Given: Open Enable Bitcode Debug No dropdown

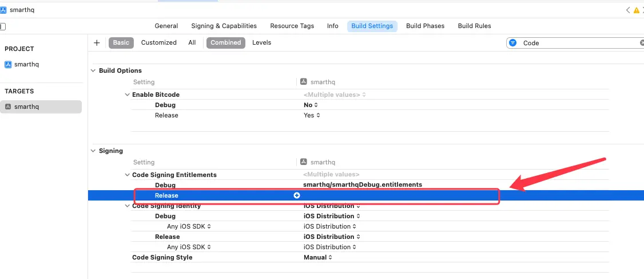Looking at the screenshot, I should (311, 105).
